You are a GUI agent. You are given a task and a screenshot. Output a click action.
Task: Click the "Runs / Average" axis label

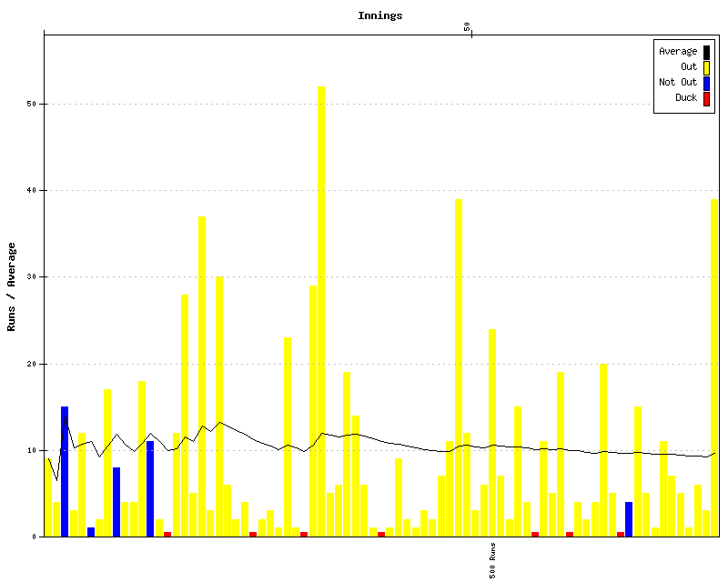[11, 286]
